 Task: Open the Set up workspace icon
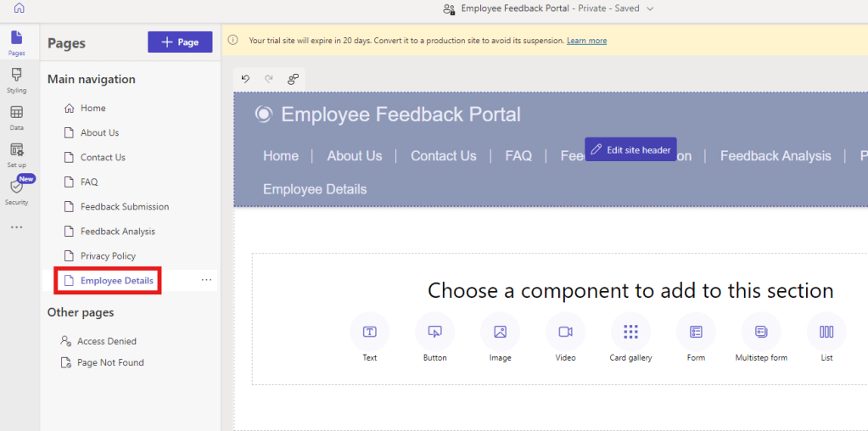point(17,154)
